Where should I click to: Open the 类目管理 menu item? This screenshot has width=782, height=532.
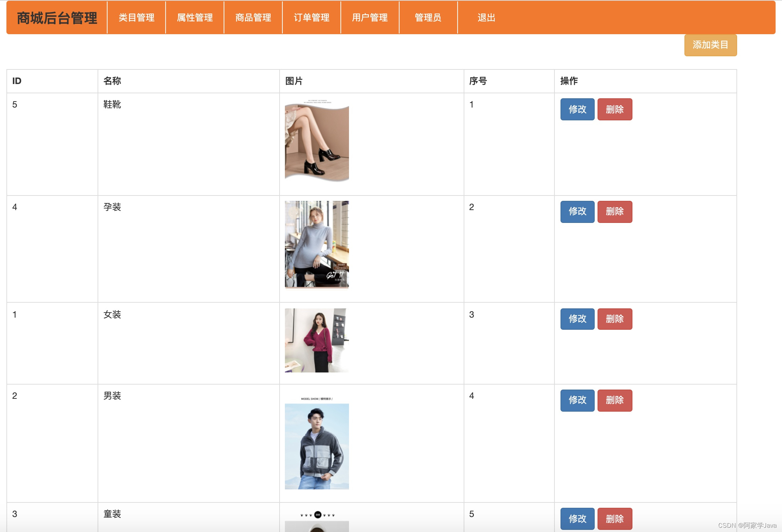click(x=136, y=17)
